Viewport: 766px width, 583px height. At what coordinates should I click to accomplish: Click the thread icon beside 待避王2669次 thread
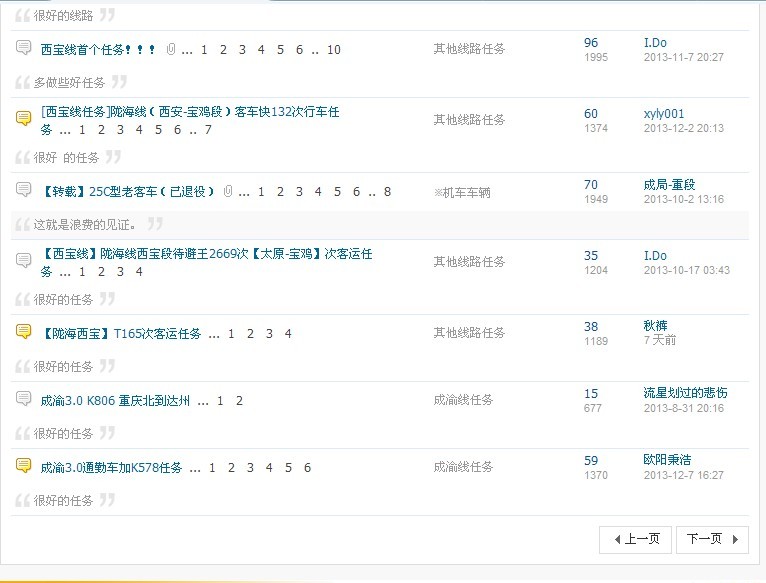tap(24, 261)
